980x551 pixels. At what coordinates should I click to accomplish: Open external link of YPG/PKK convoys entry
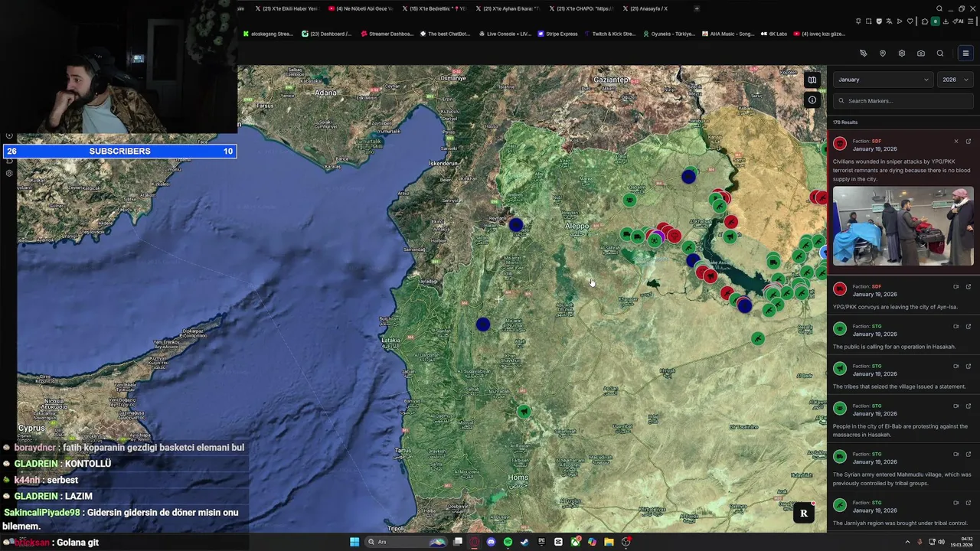tap(969, 287)
